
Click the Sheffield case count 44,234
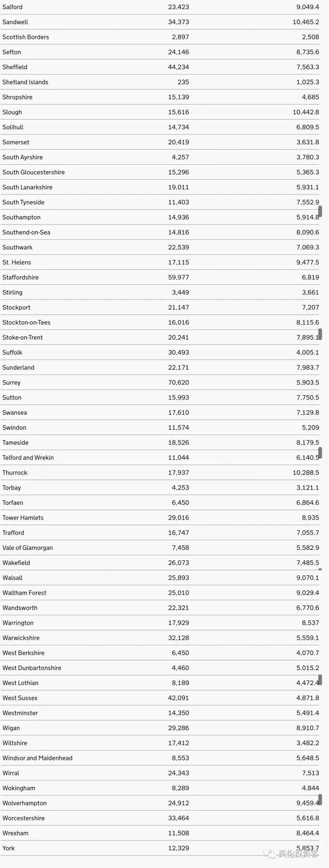(x=178, y=67)
